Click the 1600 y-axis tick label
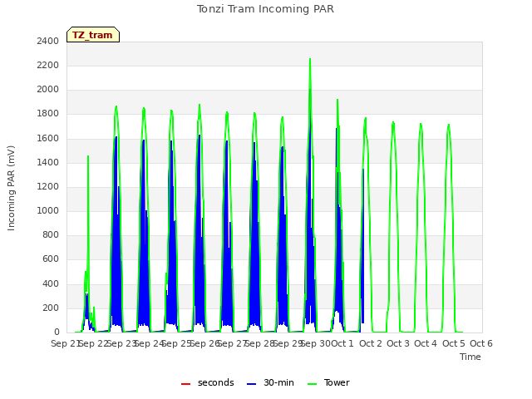The width and height of the screenshot is (532, 399). [48, 139]
